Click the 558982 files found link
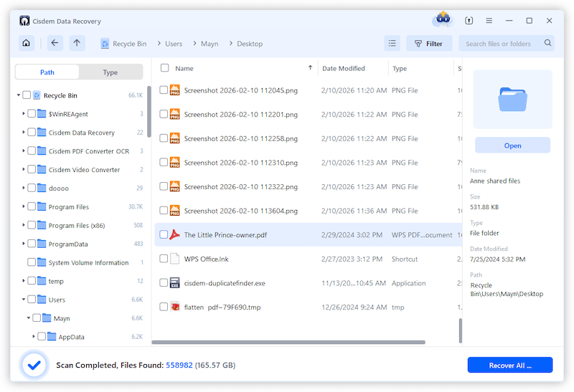 [179, 365]
